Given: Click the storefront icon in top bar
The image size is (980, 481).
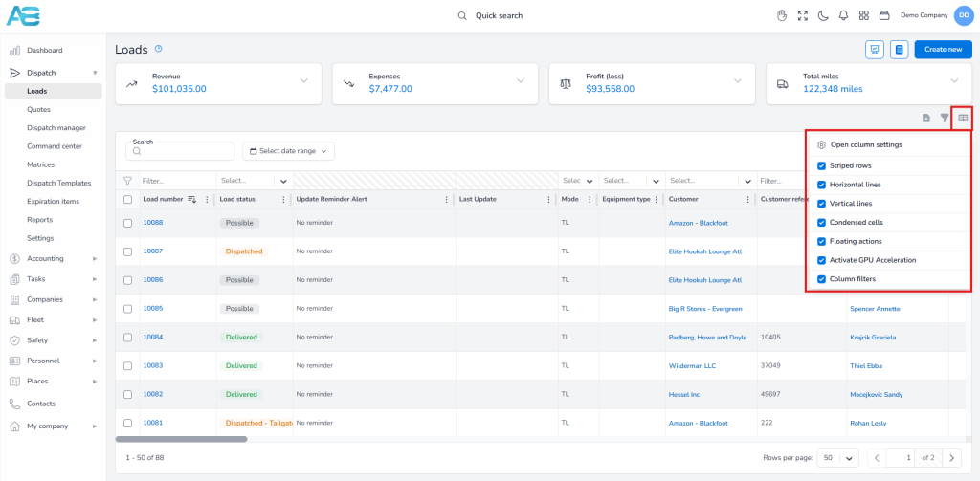Looking at the screenshot, I should [x=884, y=15].
